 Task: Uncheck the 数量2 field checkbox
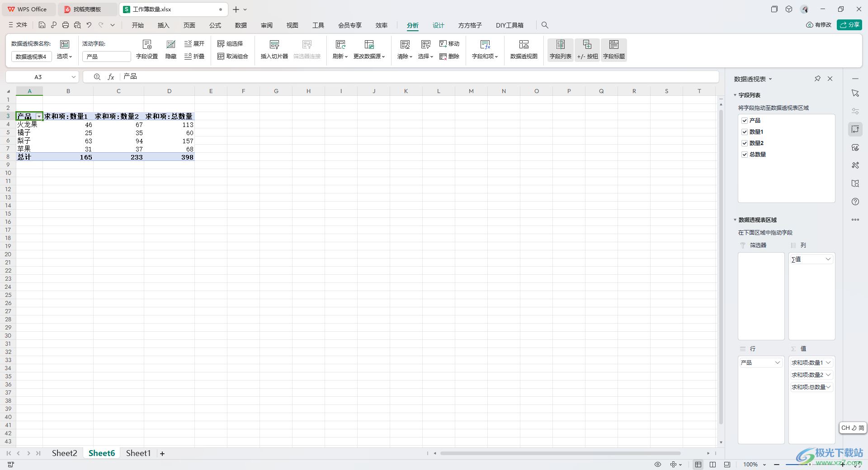point(745,143)
